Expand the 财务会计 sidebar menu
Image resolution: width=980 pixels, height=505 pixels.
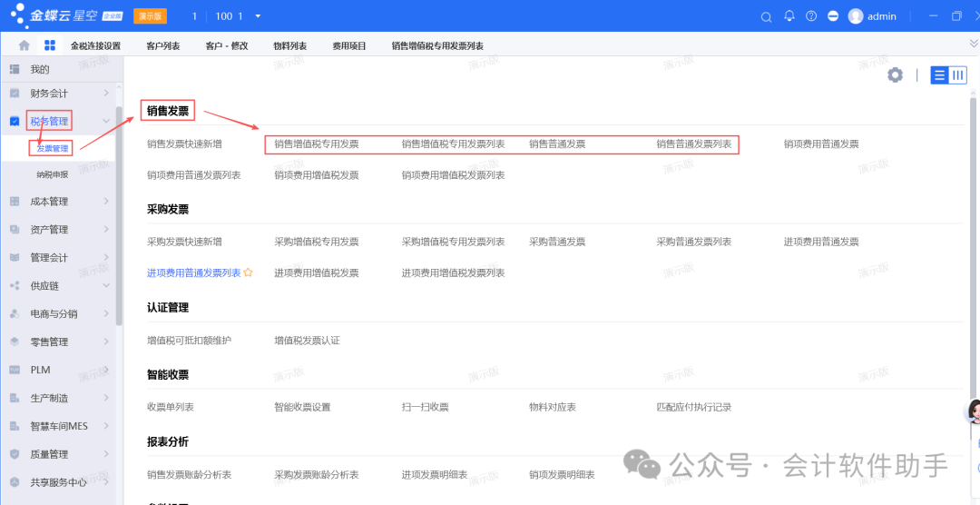(x=106, y=94)
